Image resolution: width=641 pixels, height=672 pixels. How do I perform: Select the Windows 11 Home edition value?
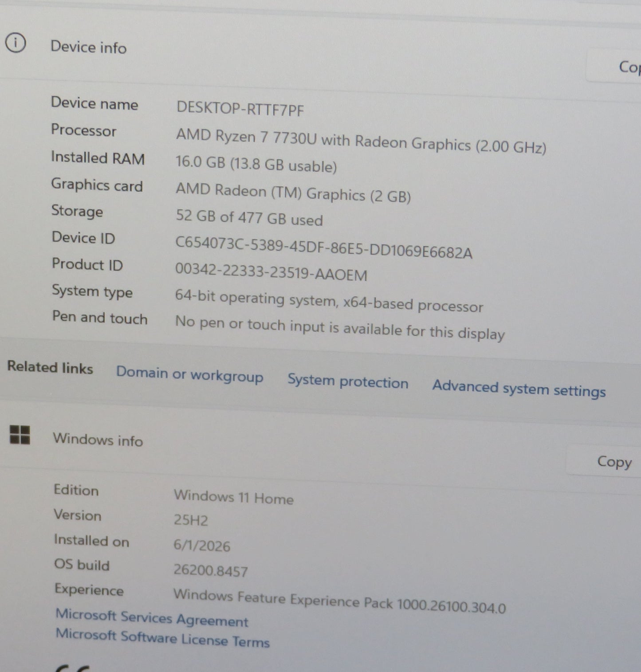pyautogui.click(x=234, y=497)
